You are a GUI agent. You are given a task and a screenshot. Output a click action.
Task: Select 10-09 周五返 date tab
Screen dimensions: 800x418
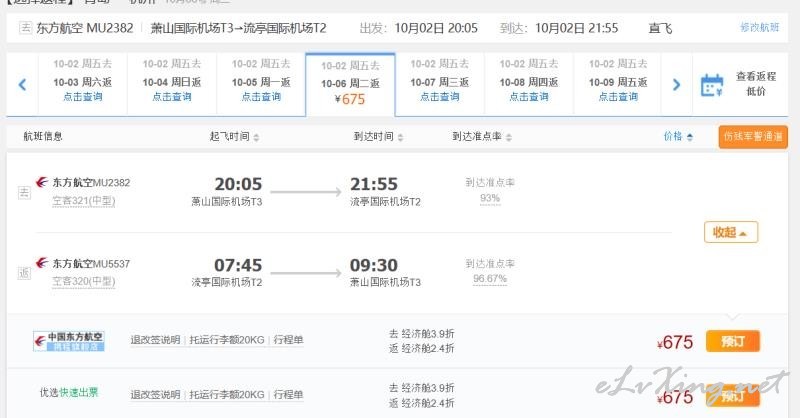coord(618,82)
